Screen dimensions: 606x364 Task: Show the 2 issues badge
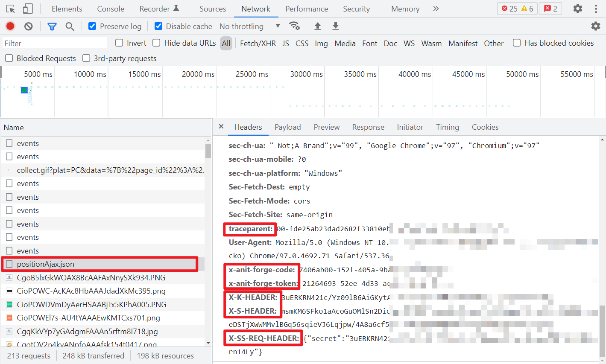tap(550, 9)
